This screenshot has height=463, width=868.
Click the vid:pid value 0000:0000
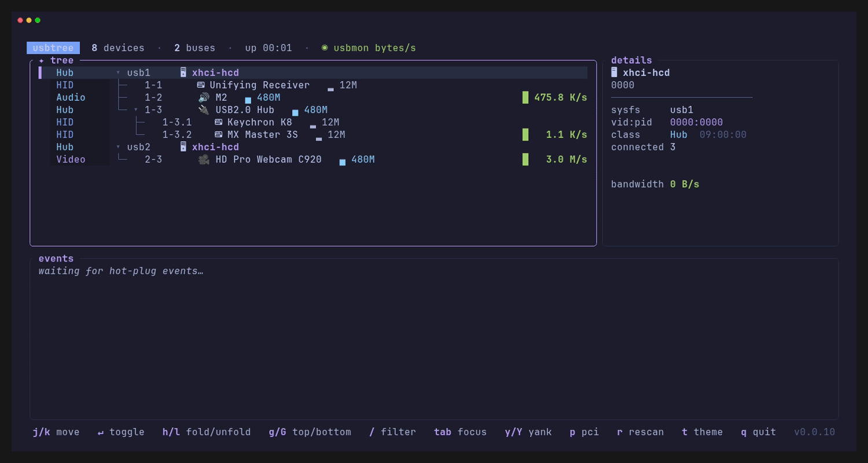tap(697, 122)
